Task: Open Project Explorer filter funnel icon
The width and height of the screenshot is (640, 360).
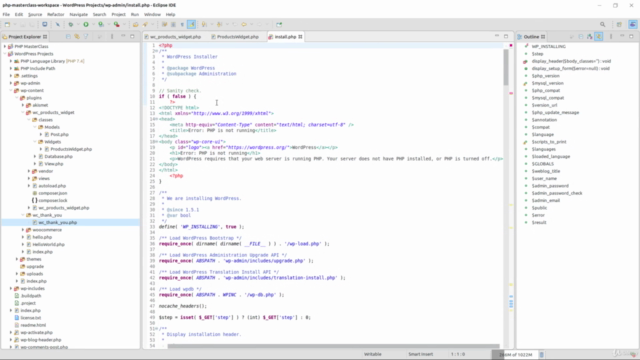Action: [x=86, y=37]
